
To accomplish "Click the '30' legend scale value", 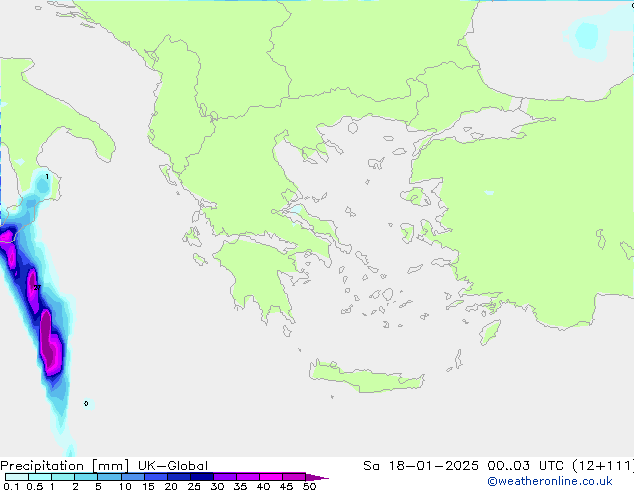I will (217, 486).
